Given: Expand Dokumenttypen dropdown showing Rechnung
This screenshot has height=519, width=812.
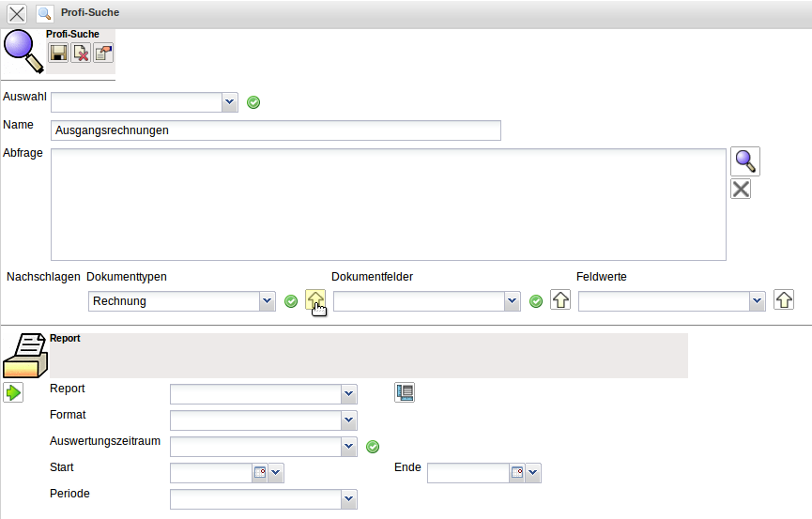Looking at the screenshot, I should [268, 301].
